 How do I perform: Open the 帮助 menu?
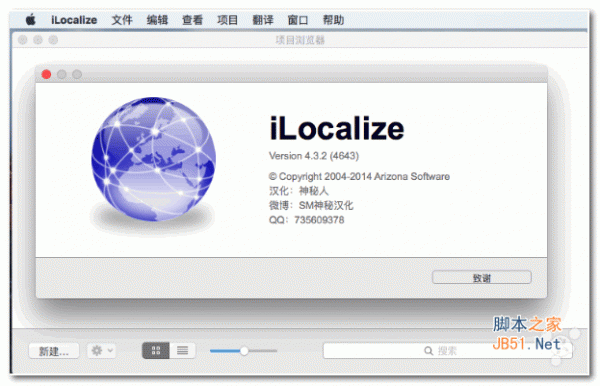pyautogui.click(x=333, y=20)
